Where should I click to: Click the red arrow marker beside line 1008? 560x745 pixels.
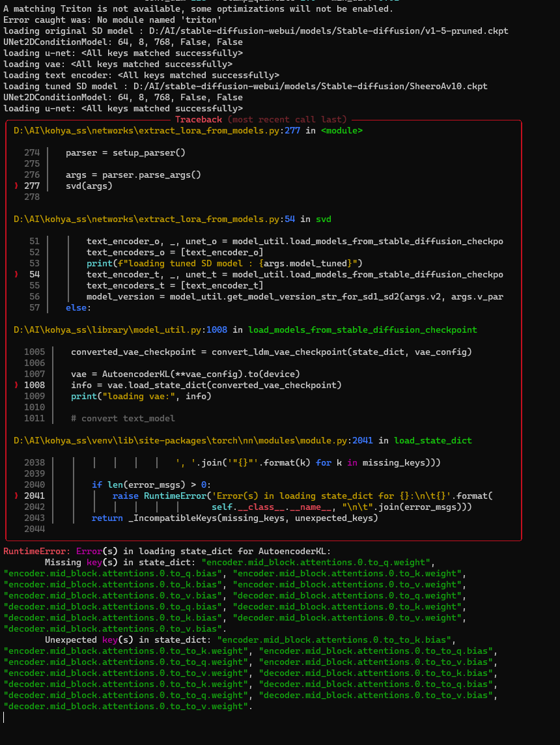pos(17,385)
